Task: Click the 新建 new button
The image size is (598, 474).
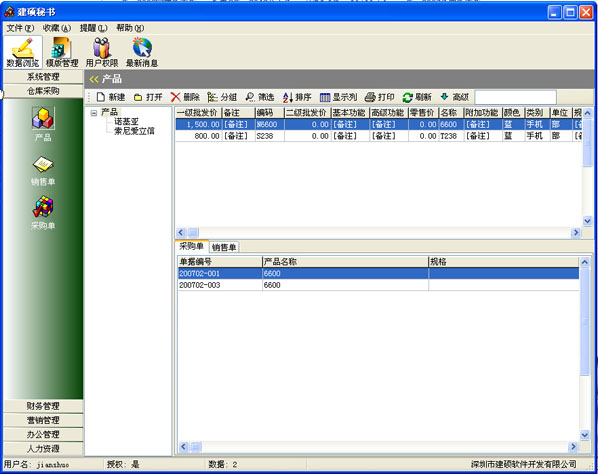Action: coord(111,97)
